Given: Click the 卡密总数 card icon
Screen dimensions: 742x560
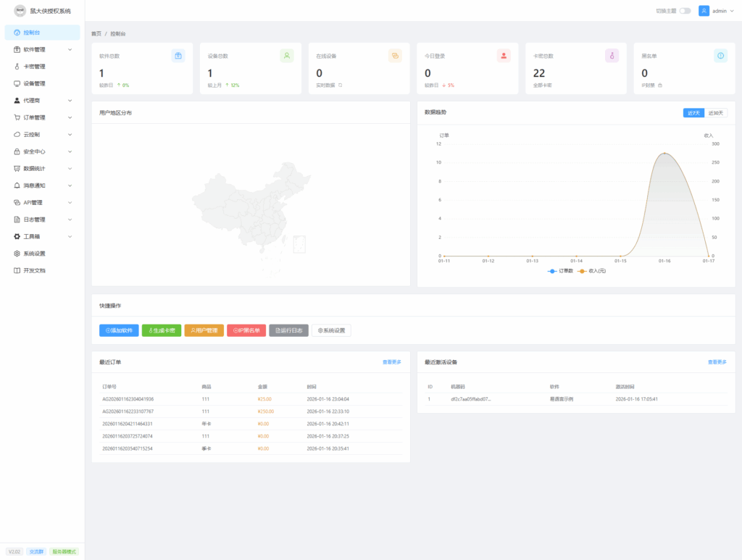Looking at the screenshot, I should pyautogui.click(x=612, y=55).
